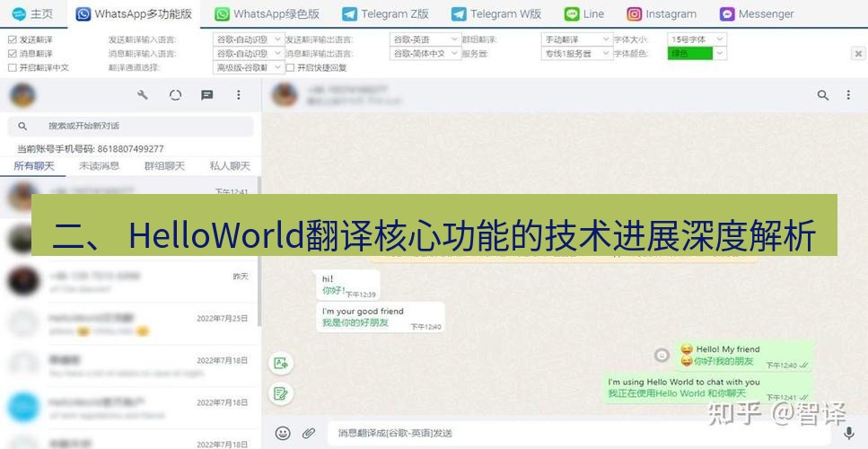Select the 群组聊天 filter tab
This screenshot has height=449, width=868.
tap(164, 166)
